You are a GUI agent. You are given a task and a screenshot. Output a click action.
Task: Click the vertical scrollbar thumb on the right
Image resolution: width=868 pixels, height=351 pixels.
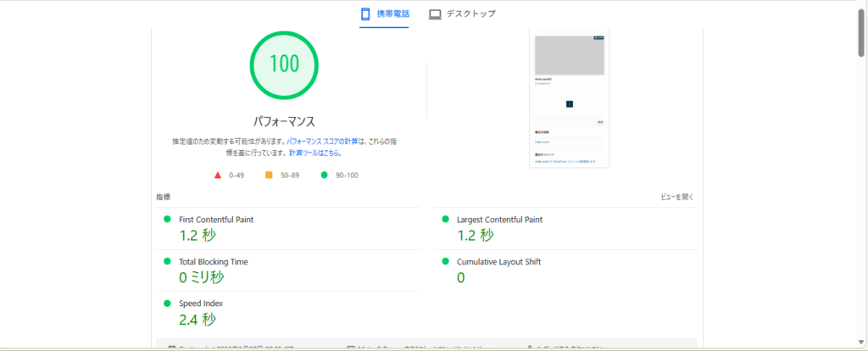(861, 34)
